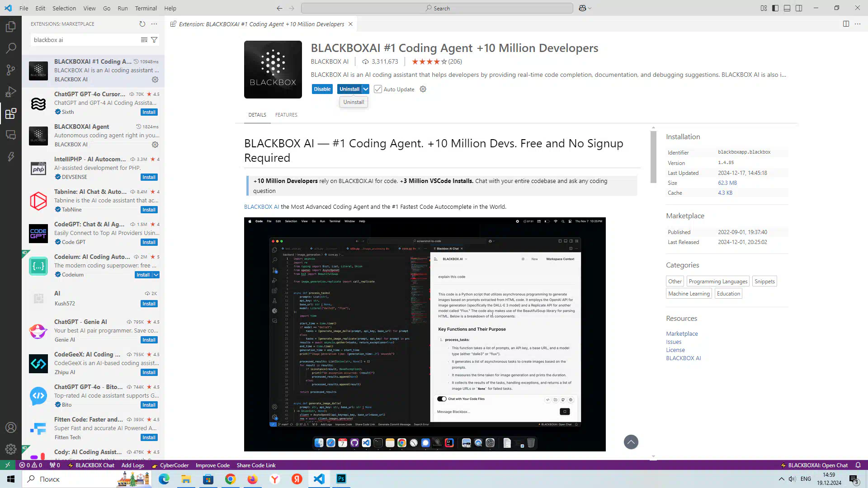Install the Tabnine extension
This screenshot has height=488, width=868.
click(x=149, y=210)
